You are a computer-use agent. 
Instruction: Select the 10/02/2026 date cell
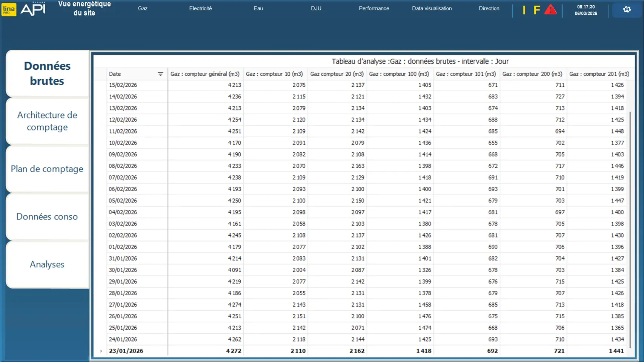123,143
